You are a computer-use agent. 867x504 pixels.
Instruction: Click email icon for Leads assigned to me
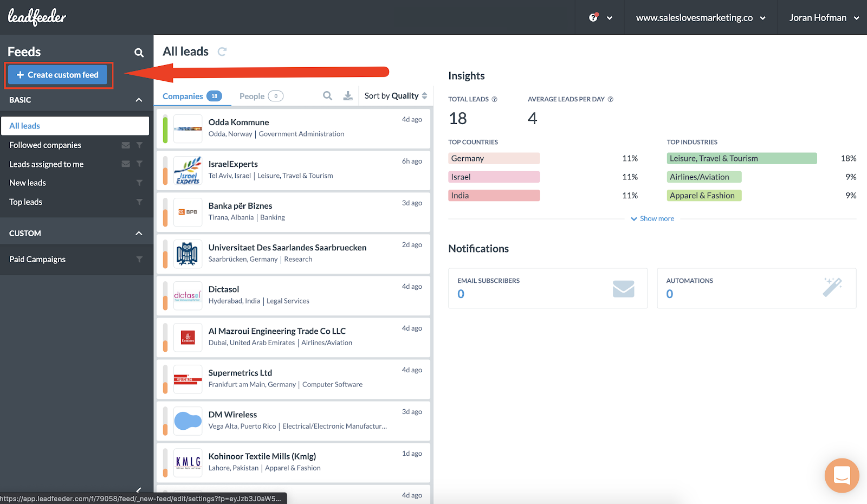126,164
